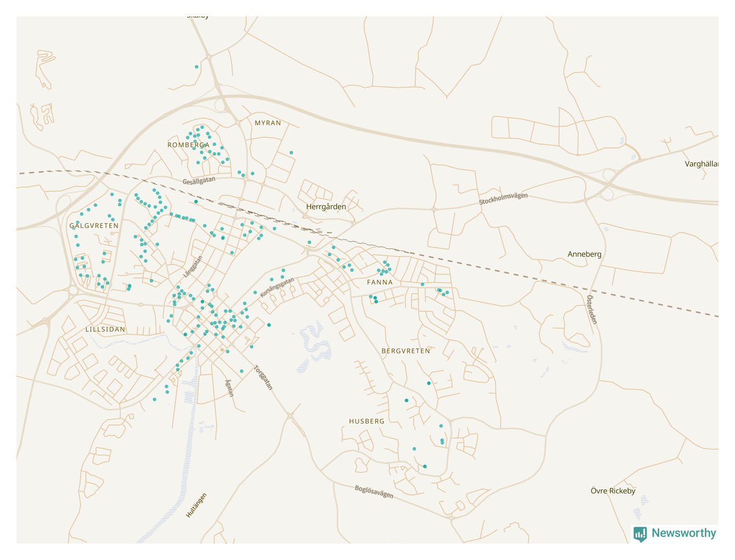Click the Torggatan street label
This screenshot has width=735, height=560.
coord(263,378)
